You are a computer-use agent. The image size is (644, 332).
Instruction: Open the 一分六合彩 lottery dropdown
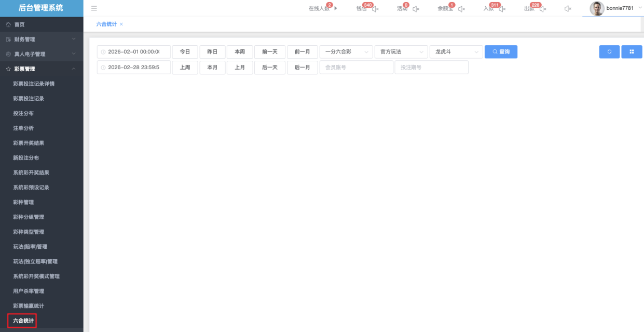click(x=346, y=52)
